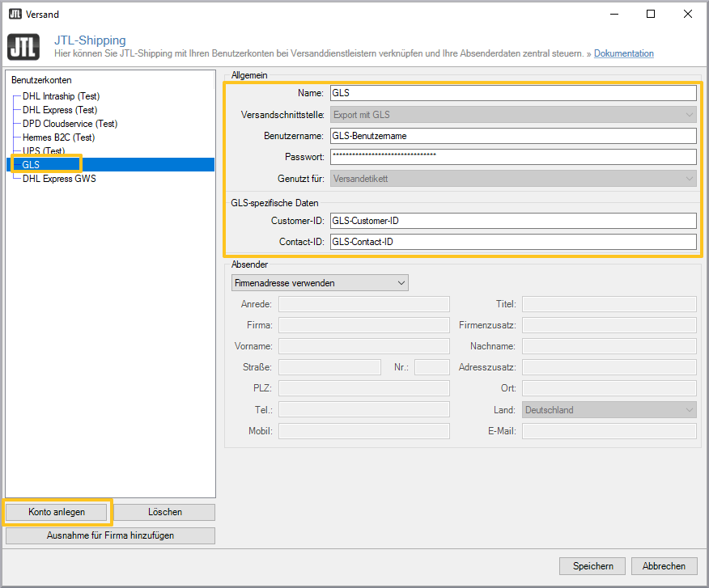Image resolution: width=709 pixels, height=588 pixels.
Task: Save changes with Speichern
Action: pos(592,565)
